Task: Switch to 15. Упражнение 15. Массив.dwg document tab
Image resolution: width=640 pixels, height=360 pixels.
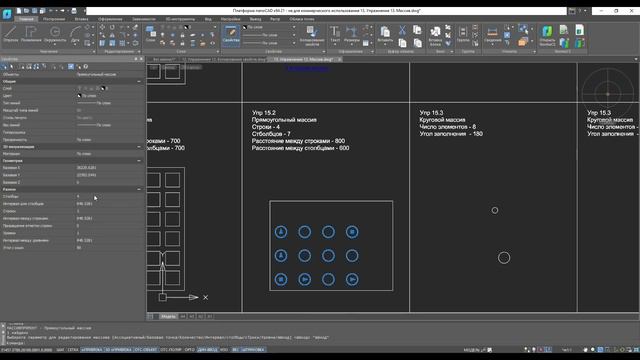Action: (x=303, y=60)
